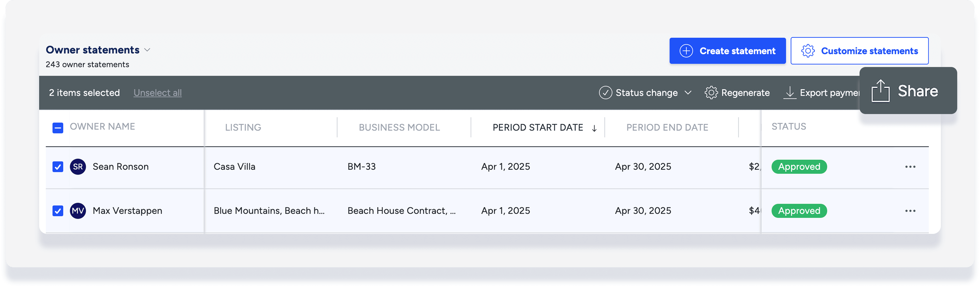
Task: Click the Create statement button
Action: click(x=727, y=51)
